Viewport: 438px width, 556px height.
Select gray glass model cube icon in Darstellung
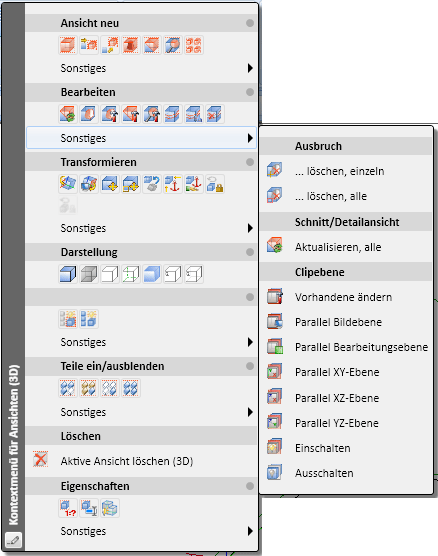click(x=89, y=274)
